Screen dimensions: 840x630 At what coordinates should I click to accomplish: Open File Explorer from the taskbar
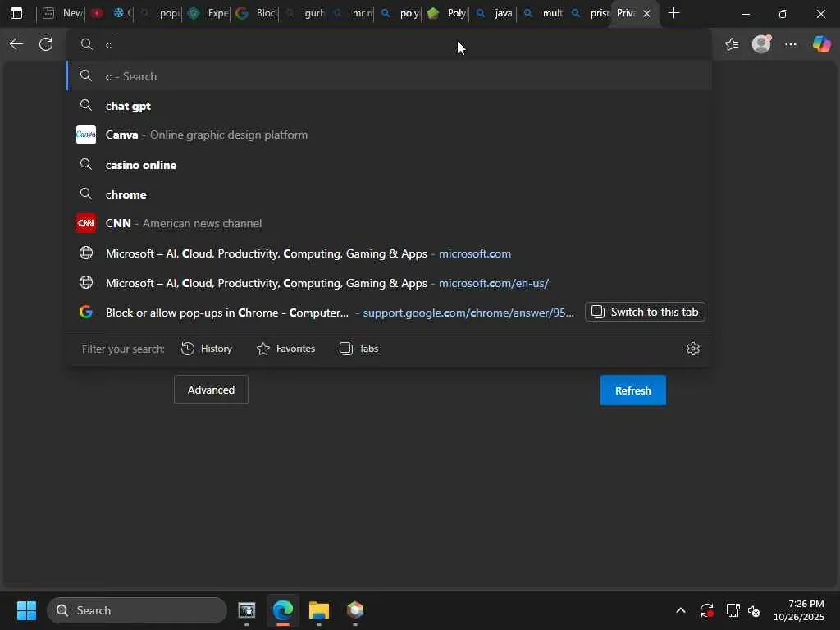[319, 610]
